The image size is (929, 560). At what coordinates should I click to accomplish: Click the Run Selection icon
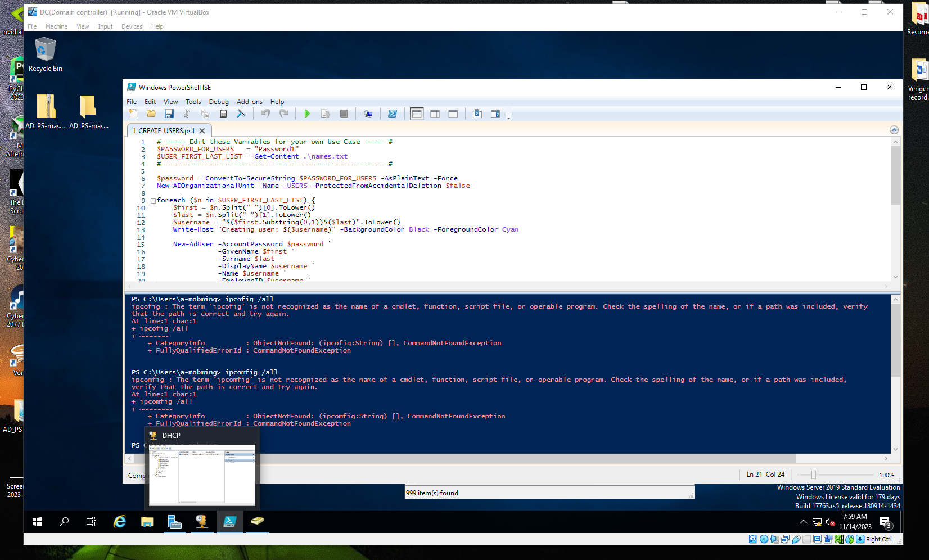(x=326, y=114)
